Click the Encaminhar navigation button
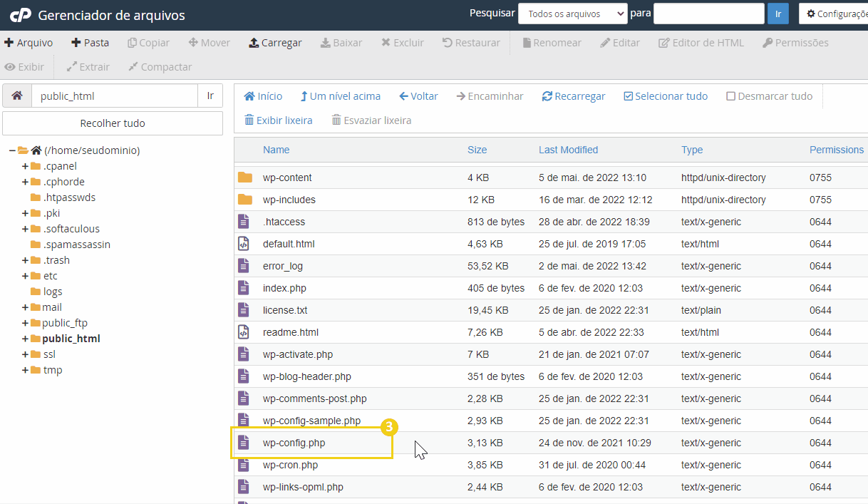Viewport: 868px width, 504px height. pyautogui.click(x=490, y=96)
